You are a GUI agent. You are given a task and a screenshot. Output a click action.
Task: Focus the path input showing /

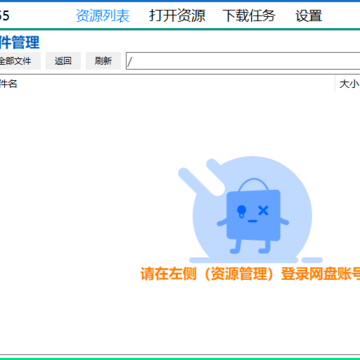click(243, 61)
